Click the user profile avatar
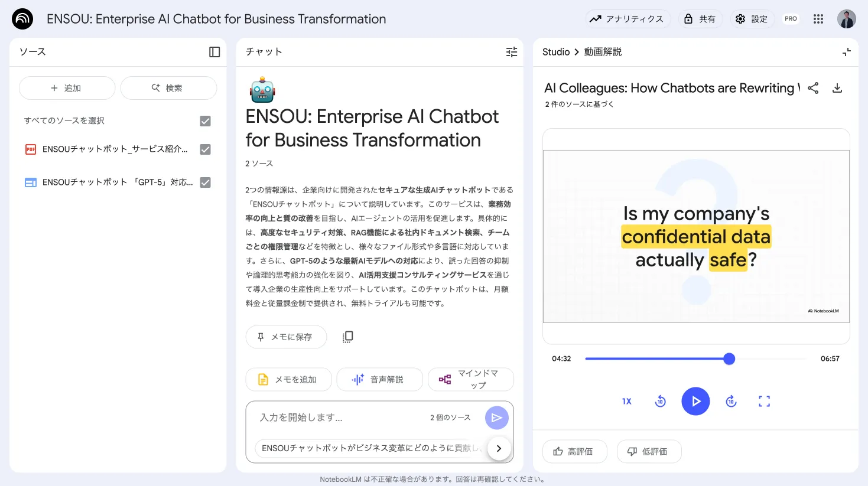The width and height of the screenshot is (868, 486). (x=847, y=19)
